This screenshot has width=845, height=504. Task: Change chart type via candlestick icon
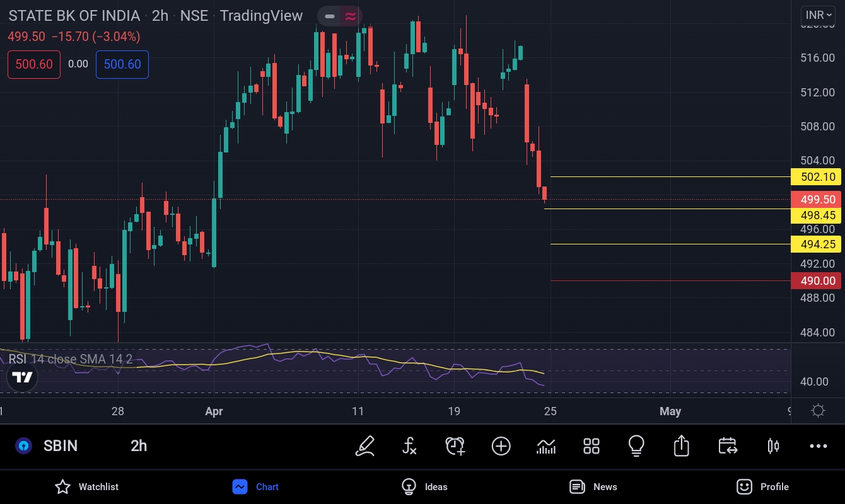pos(773,446)
